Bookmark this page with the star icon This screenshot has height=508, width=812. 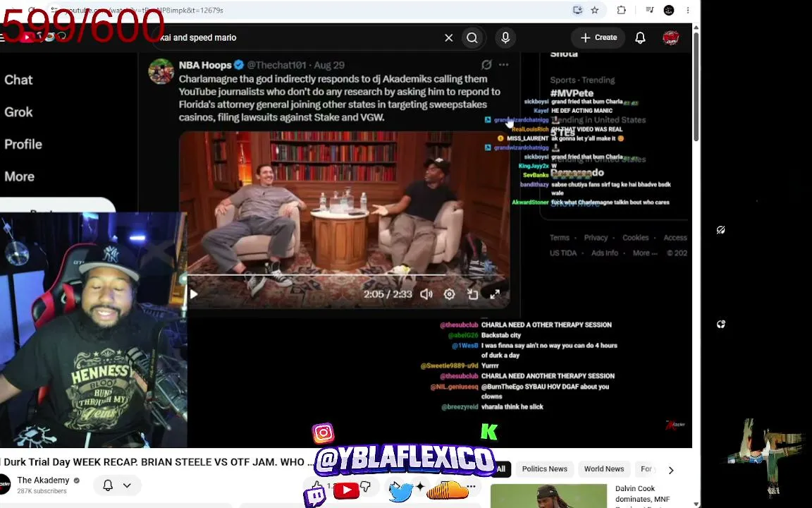pos(595,10)
